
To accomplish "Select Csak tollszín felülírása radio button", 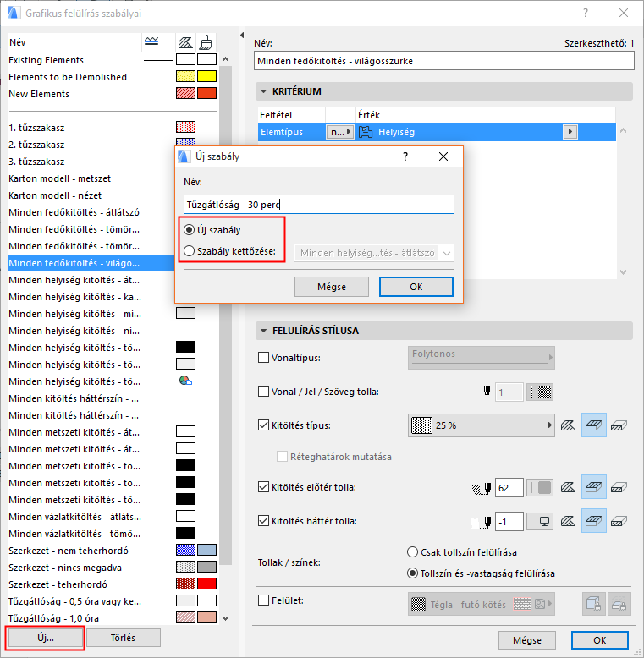I will (412, 551).
